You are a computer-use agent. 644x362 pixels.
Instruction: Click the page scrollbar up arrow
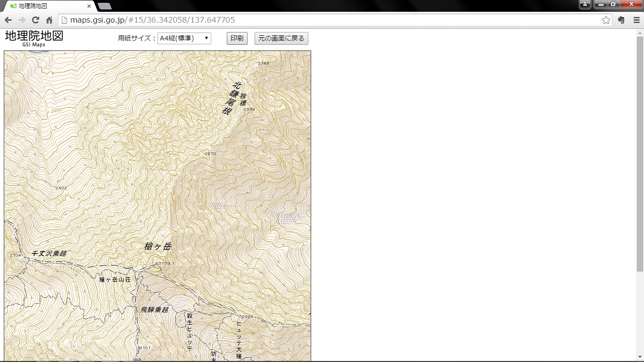tap(640, 33)
